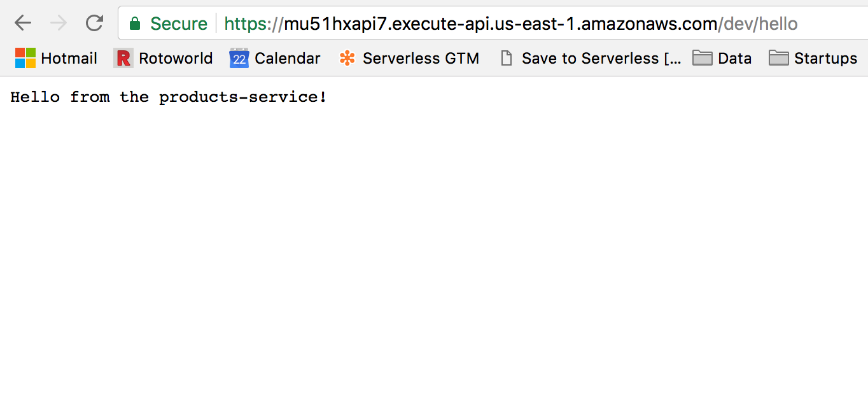Screen dimensions: 868x396
Task: Open the Rotoworld bookmark link
Action: point(176,58)
